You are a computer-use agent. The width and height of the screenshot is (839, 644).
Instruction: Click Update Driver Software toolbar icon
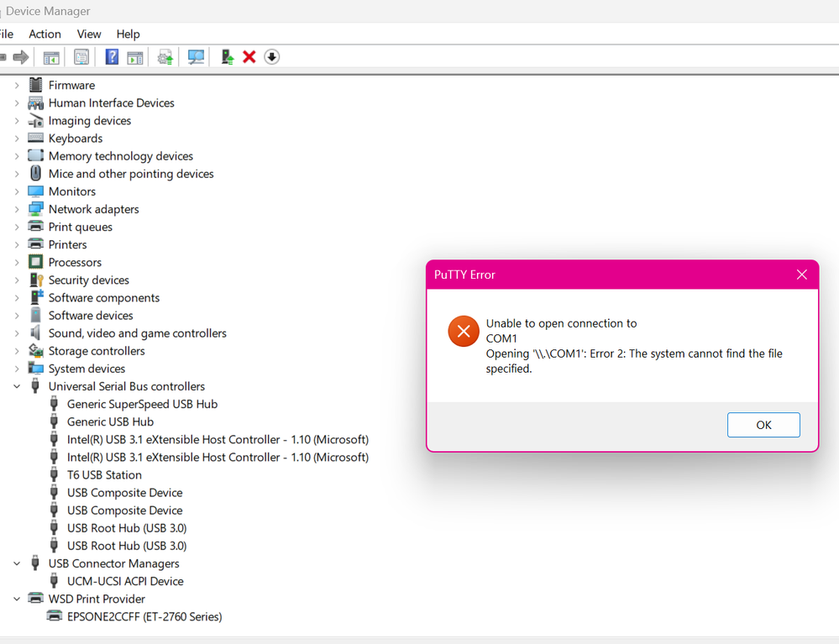coord(165,57)
